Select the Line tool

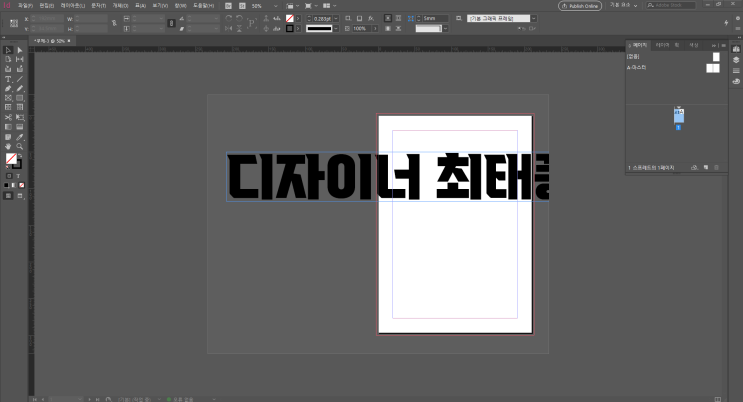[19, 79]
